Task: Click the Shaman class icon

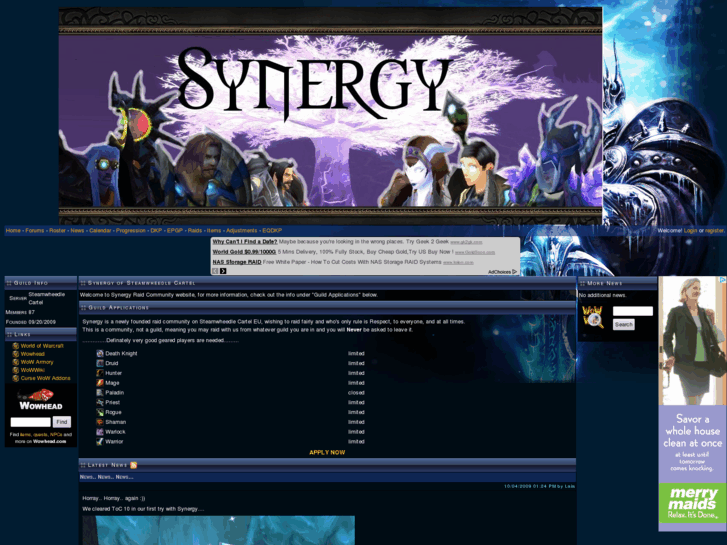Action: click(100, 422)
